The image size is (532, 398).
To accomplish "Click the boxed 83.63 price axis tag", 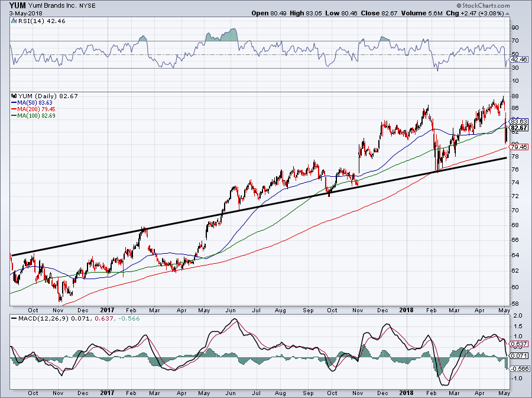I will (x=519, y=121).
